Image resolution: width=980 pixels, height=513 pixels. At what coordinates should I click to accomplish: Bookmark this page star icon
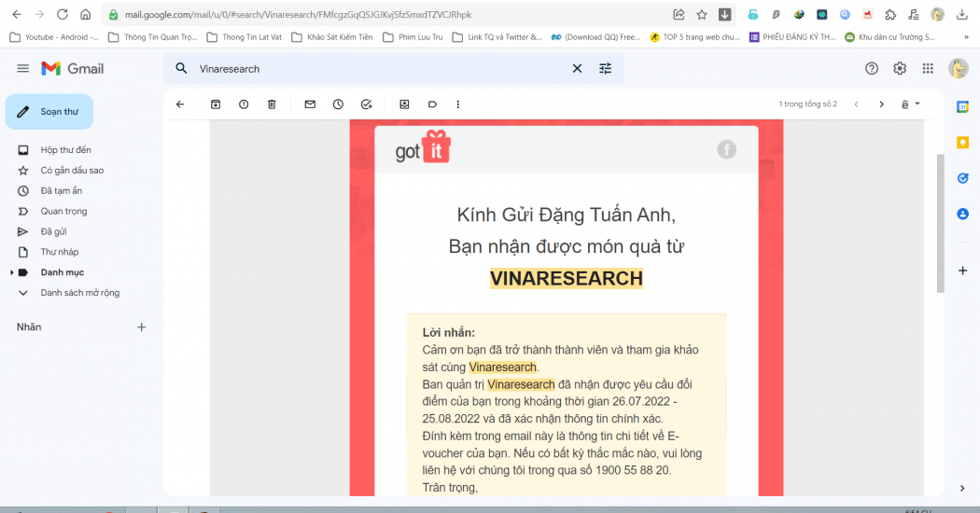coord(702,14)
